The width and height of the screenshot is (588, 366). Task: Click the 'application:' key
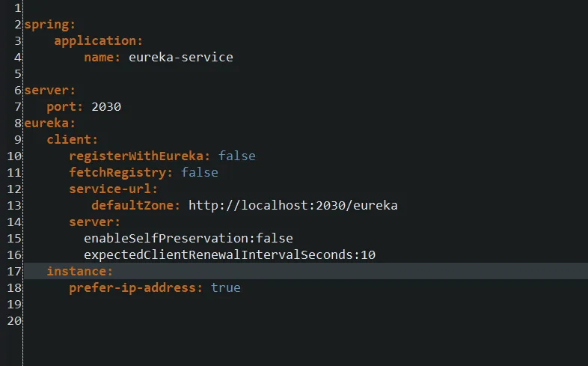pyautogui.click(x=98, y=40)
